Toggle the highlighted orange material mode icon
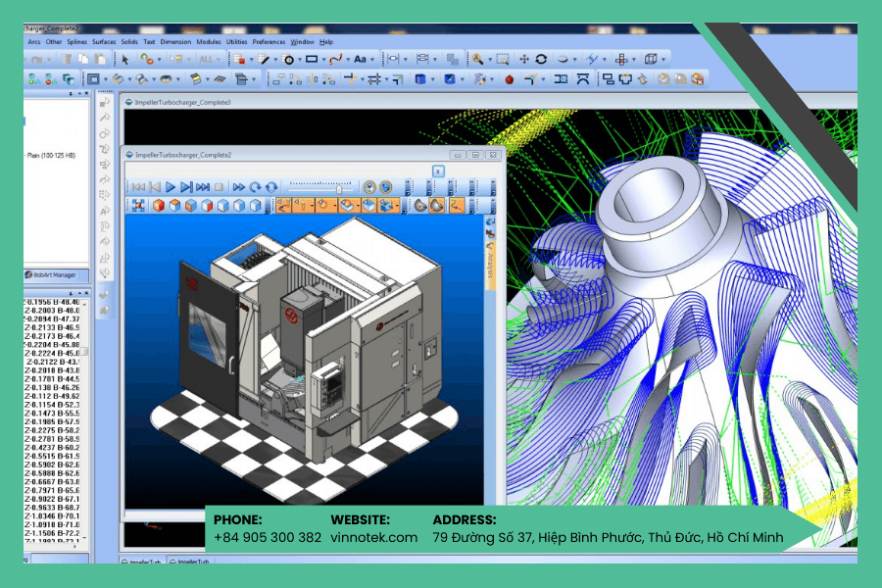This screenshot has height=588, width=882. (x=437, y=206)
